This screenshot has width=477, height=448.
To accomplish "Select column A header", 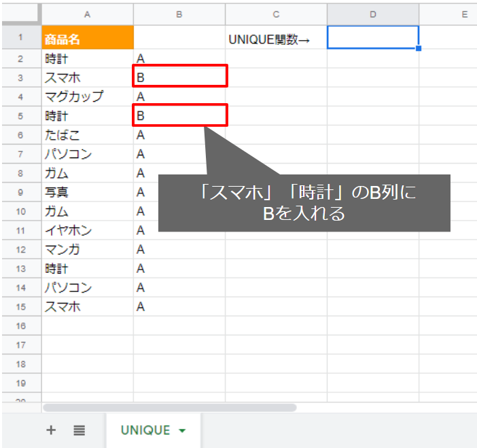I will click(x=88, y=14).
